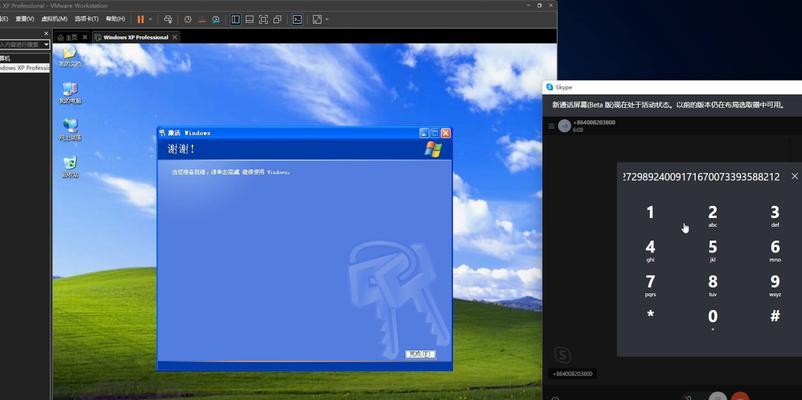Dial 0 on the Skype keypad

click(x=712, y=319)
